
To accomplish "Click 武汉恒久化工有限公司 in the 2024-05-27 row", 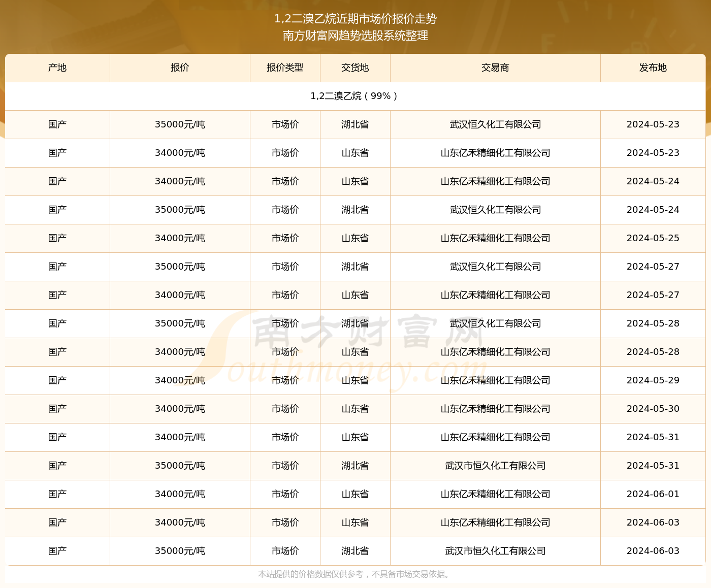I will coord(495,267).
